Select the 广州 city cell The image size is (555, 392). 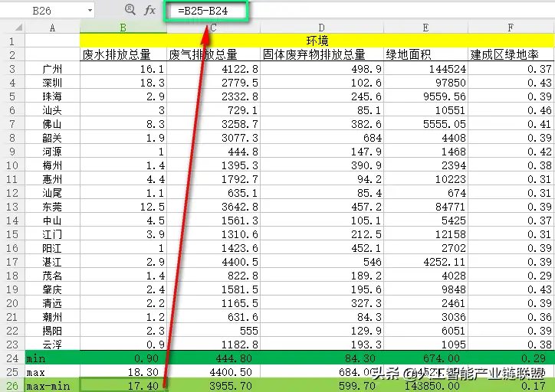click(52, 69)
